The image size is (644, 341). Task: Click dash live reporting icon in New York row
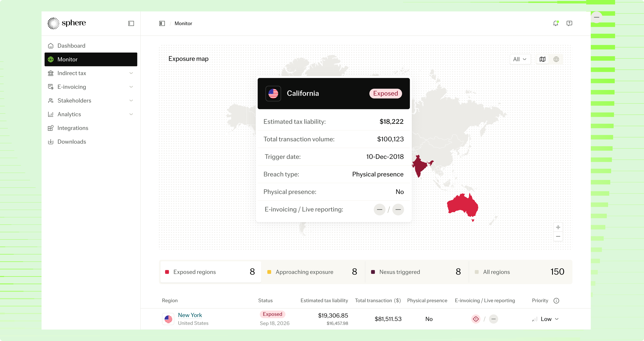coord(494,319)
